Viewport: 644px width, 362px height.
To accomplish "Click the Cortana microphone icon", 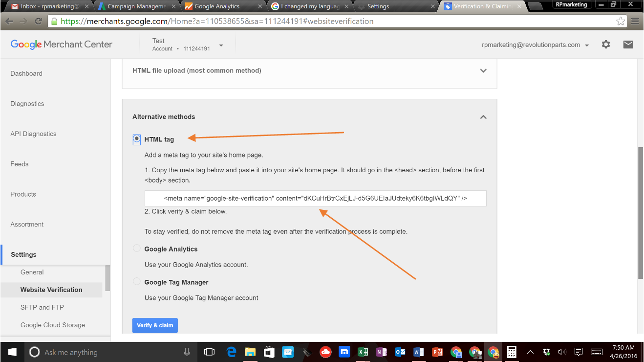I will click(x=187, y=352).
